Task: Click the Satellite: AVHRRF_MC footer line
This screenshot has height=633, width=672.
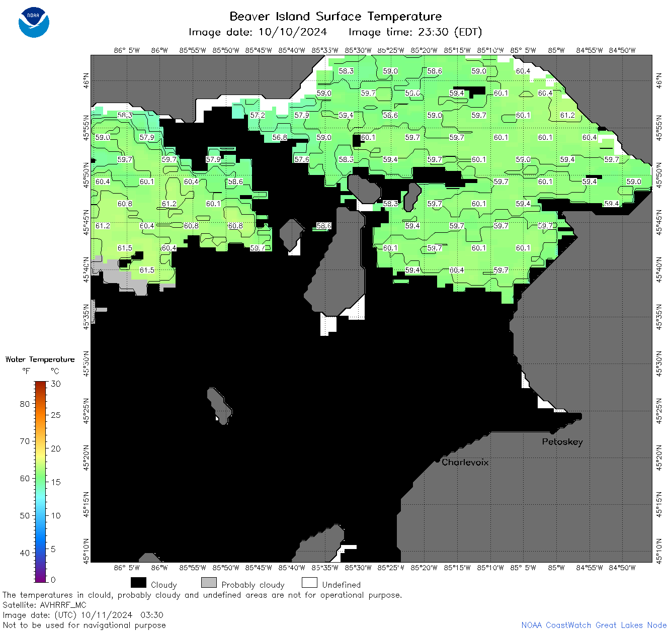Action: coord(44,605)
